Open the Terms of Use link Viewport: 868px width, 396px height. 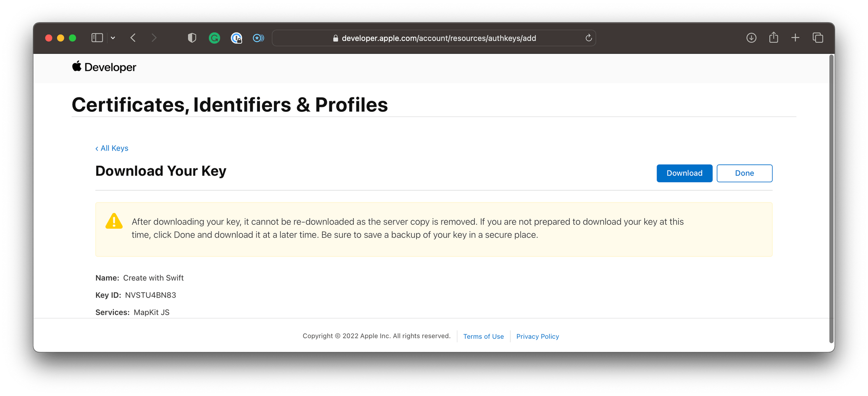pyautogui.click(x=483, y=336)
